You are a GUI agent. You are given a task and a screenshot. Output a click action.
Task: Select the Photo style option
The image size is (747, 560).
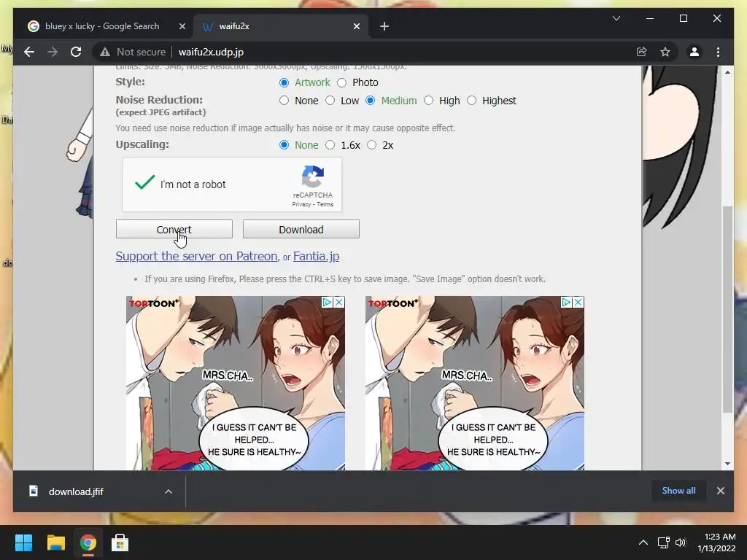[x=341, y=82]
